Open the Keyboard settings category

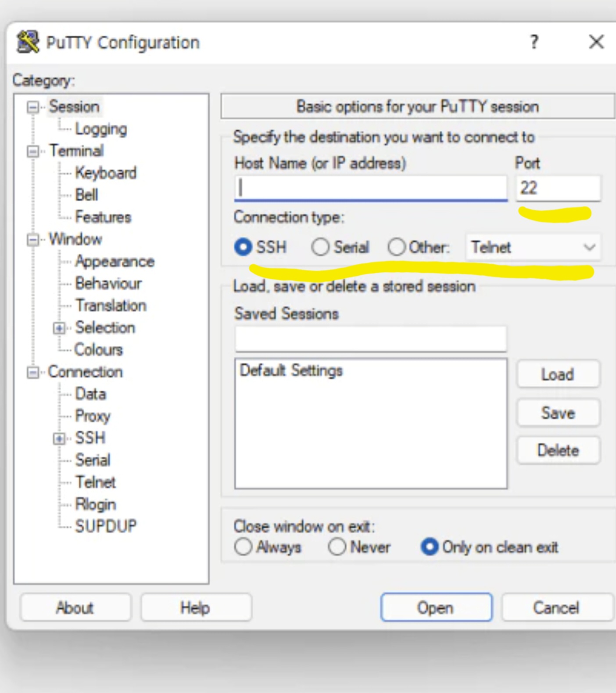coord(106,173)
